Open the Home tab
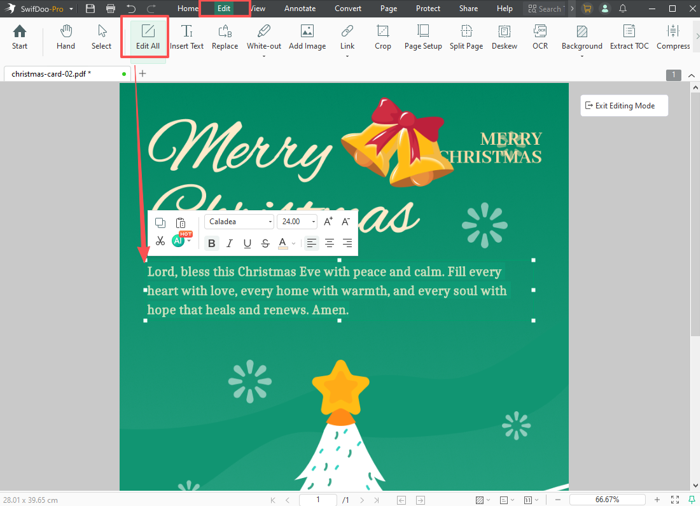The image size is (700, 506). point(188,8)
